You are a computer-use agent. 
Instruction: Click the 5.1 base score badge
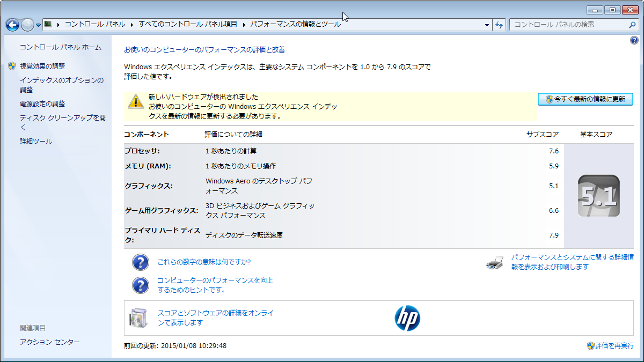point(599,196)
